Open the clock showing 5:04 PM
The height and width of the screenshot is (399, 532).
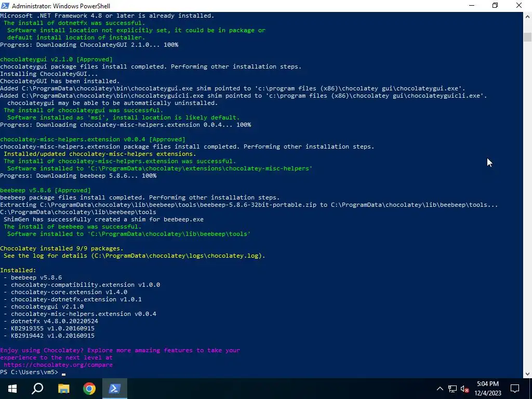tap(487, 389)
